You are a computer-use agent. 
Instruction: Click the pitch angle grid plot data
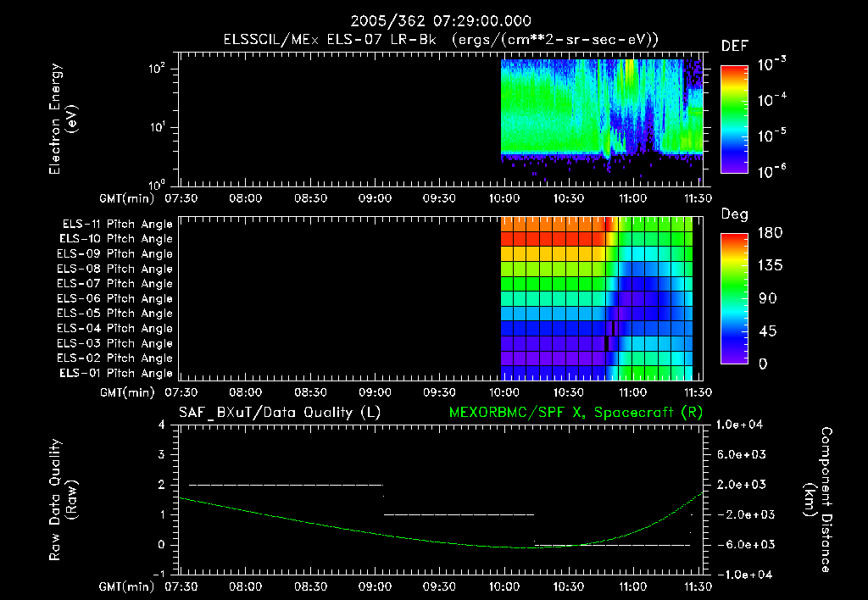(x=597, y=298)
